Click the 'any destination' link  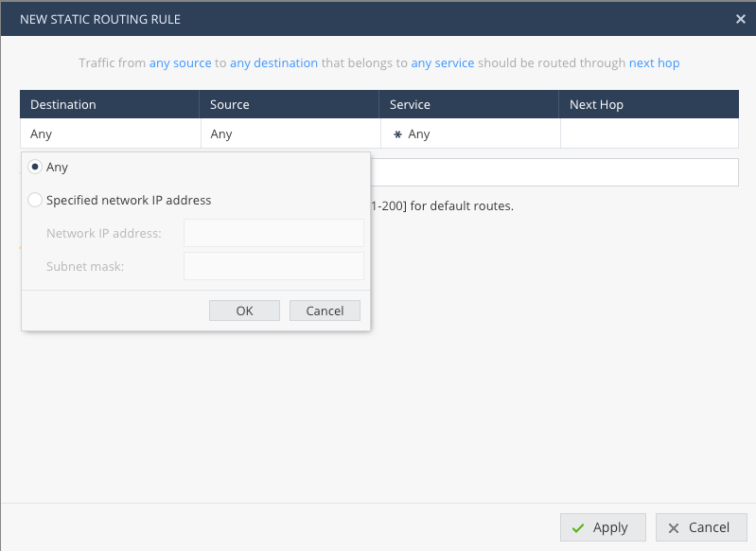(x=273, y=63)
